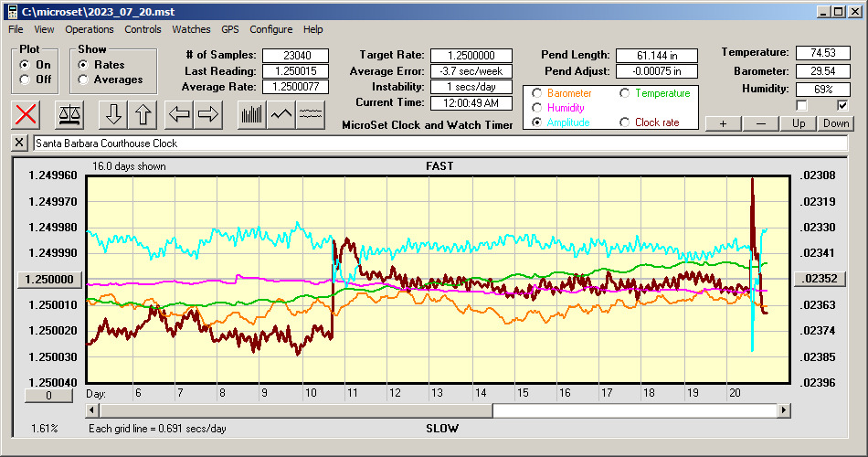Turn Plot Off

(25, 80)
